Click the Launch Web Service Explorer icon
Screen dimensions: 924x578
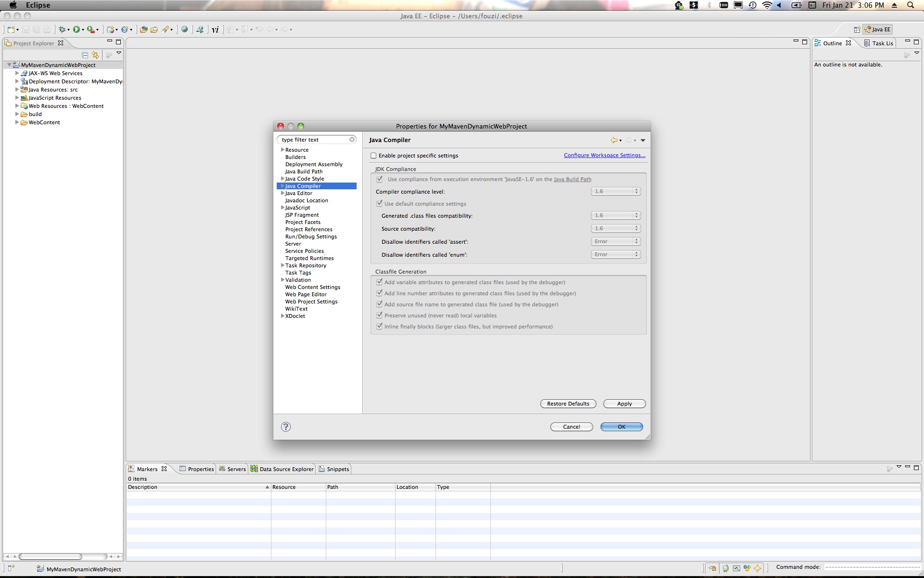200,29
